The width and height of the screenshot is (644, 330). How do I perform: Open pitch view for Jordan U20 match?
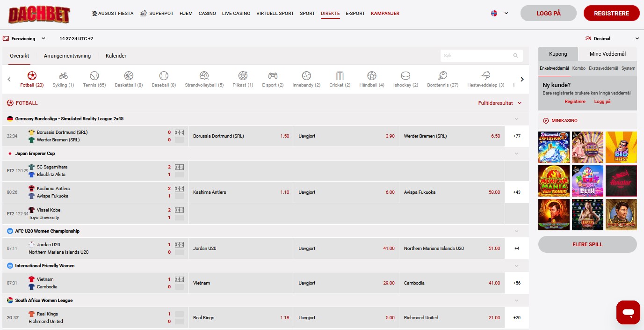(x=179, y=245)
